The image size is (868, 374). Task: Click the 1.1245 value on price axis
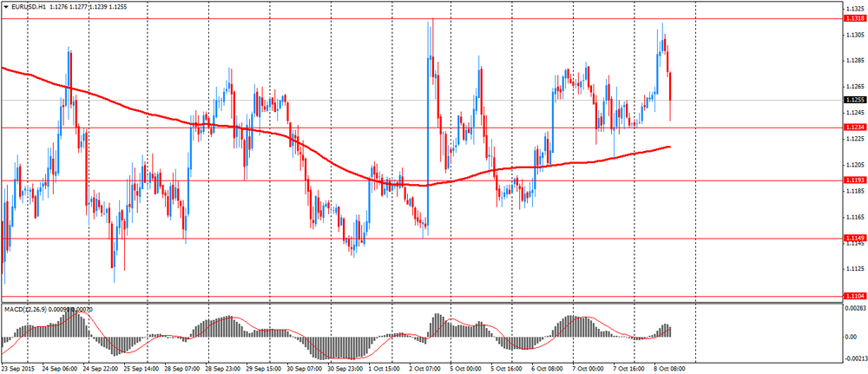point(855,113)
